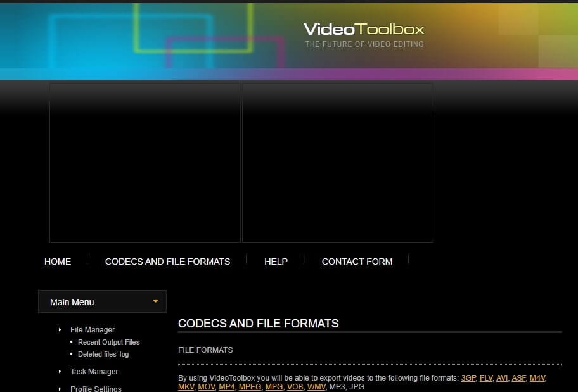The height and width of the screenshot is (392, 578).
Task: Collapse the Main Menu dropdown arrow
Action: tap(155, 301)
